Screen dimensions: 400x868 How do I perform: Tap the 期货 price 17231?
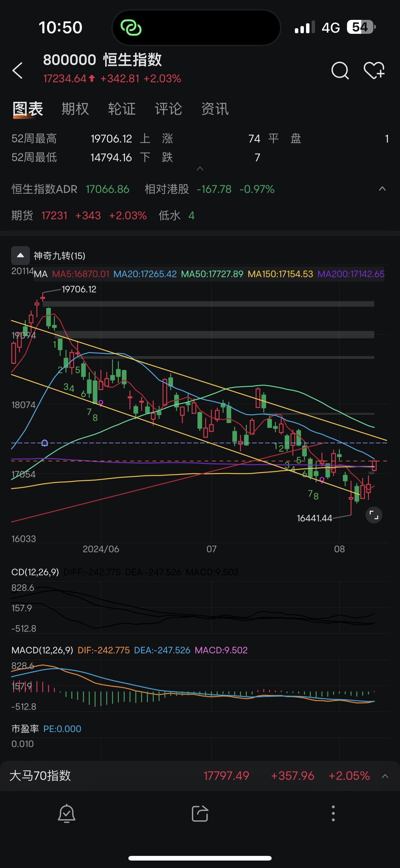[x=54, y=215]
